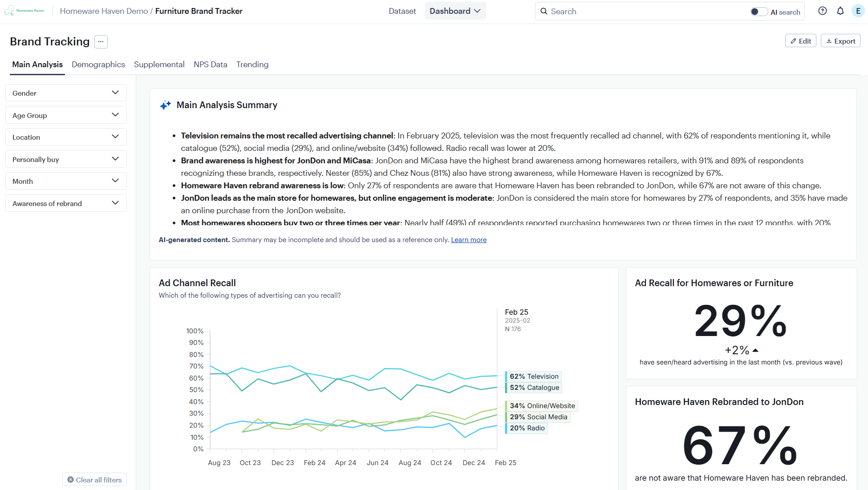The image size is (868, 490).
Task: Open the Learn more link
Action: pos(468,239)
